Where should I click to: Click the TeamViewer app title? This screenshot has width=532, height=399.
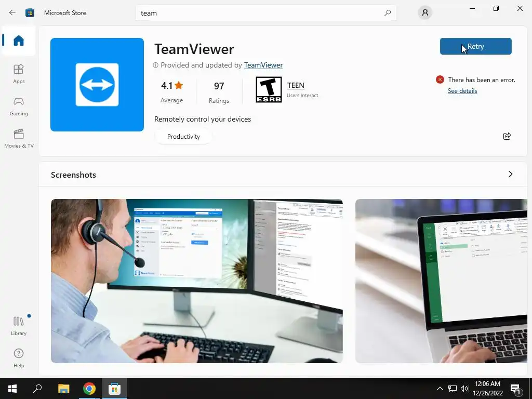pyautogui.click(x=194, y=49)
